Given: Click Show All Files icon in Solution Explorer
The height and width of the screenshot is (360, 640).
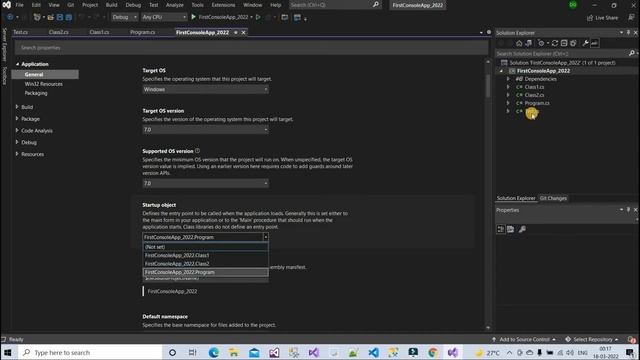Looking at the screenshot, I should (573, 43).
